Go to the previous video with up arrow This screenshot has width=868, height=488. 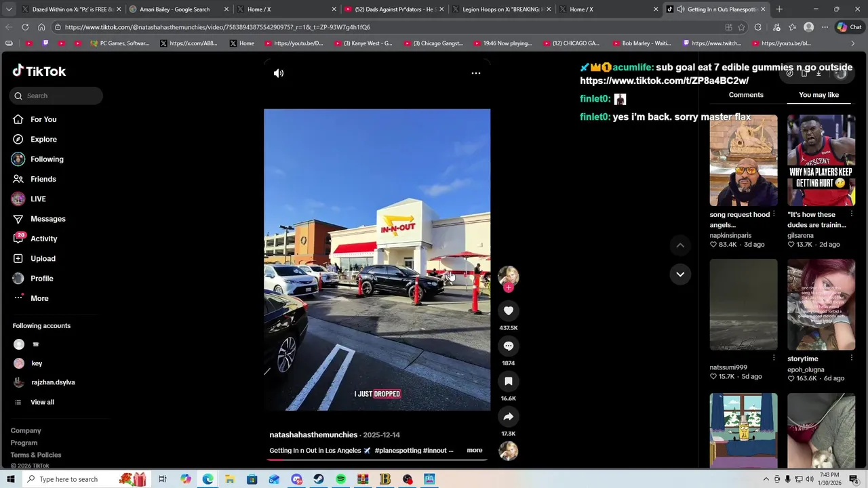(680, 245)
